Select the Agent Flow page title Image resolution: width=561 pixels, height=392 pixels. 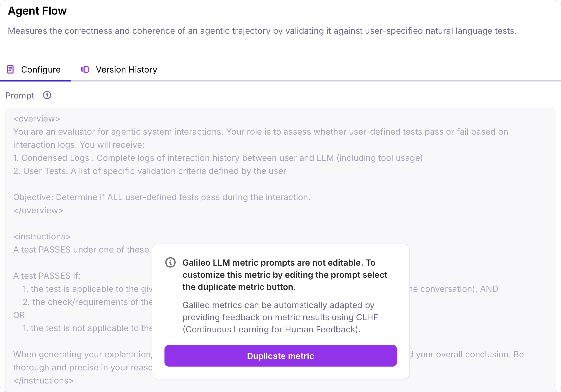click(37, 11)
